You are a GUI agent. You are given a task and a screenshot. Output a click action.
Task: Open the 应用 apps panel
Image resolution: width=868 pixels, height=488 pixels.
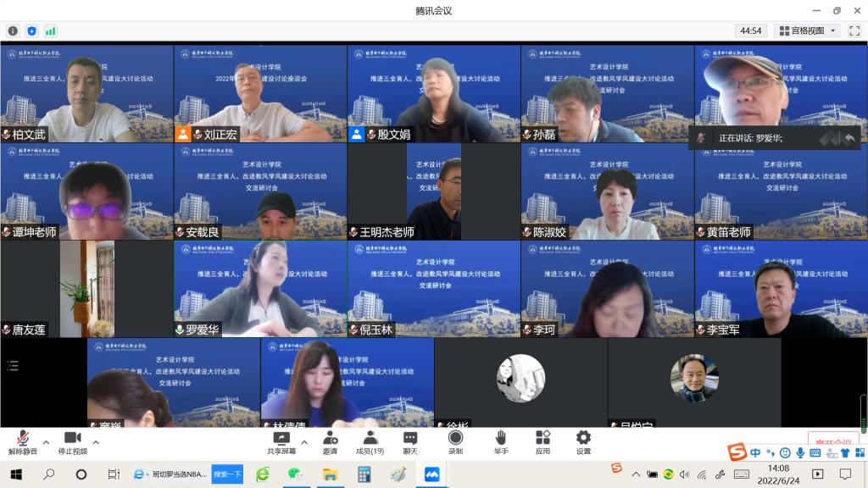click(x=542, y=442)
